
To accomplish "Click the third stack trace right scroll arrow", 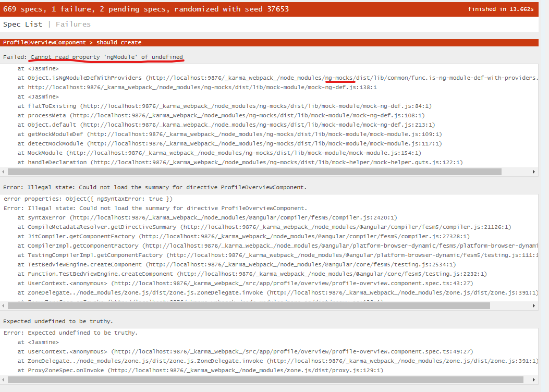I will pos(533,379).
